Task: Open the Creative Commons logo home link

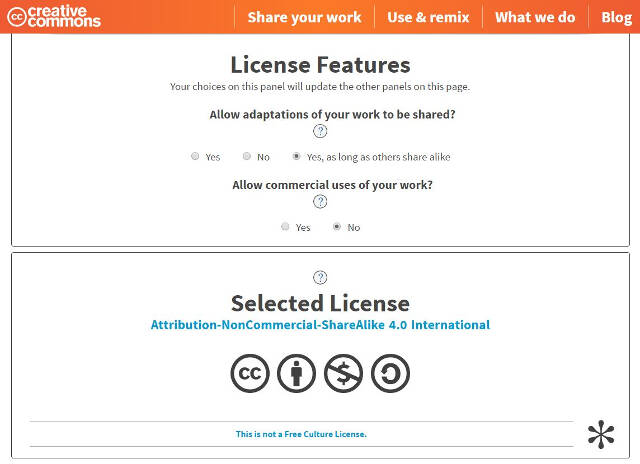Action: click(54, 17)
